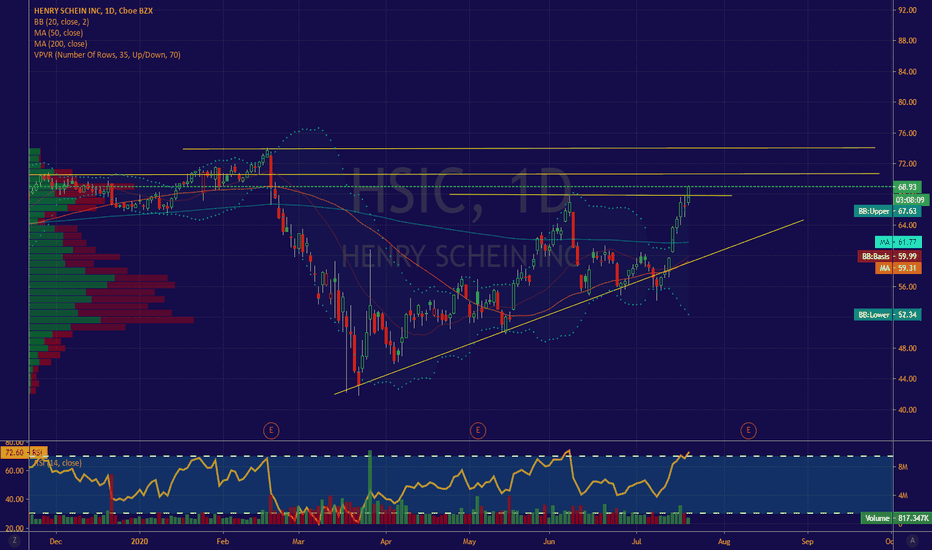Screen dimensions: 932x550
Task: Click the Jul label on time axis
Action: (x=637, y=541)
